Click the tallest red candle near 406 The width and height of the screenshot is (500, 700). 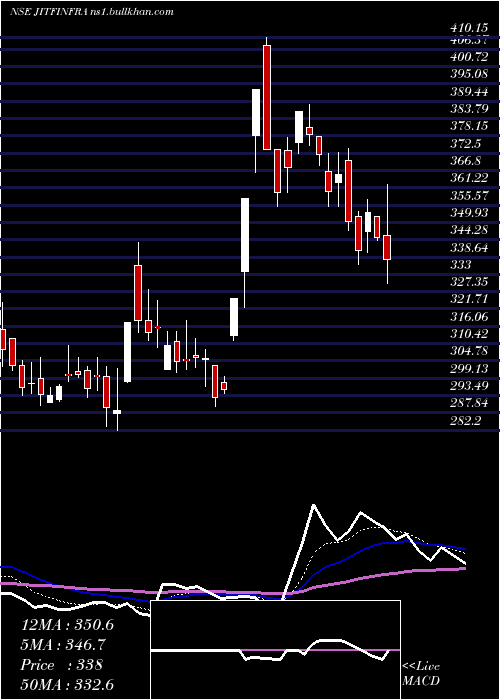267,97
